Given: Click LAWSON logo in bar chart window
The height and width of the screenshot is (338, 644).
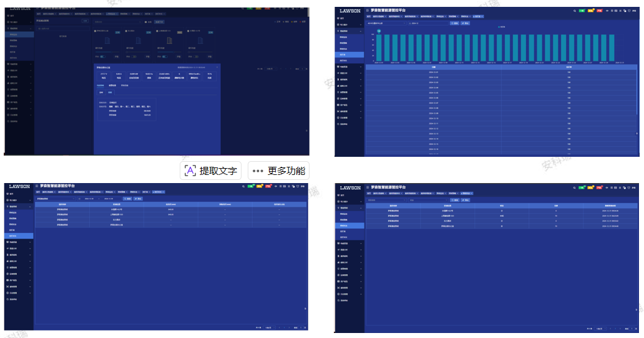Looking at the screenshot, I should coord(350,11).
